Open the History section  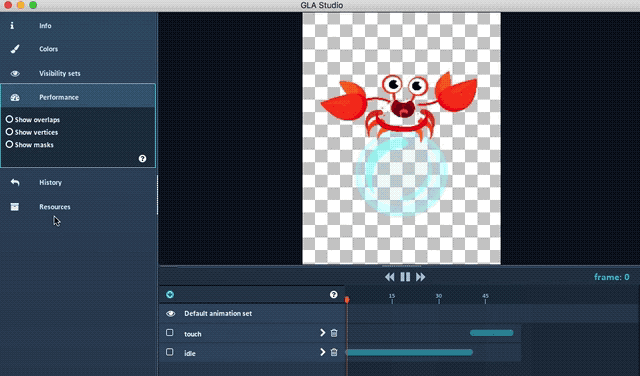78,182
